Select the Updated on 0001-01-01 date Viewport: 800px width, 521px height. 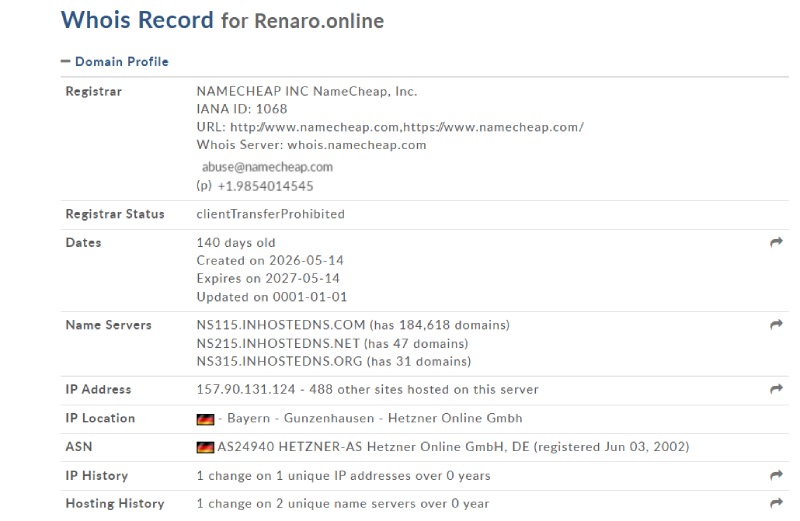(x=271, y=296)
